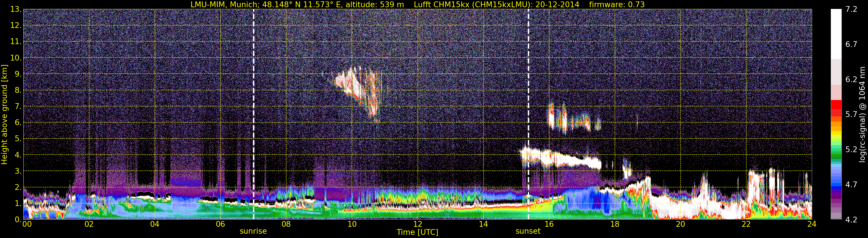868x238 pixels.
Task: Click the log(rc-signal) @ 1064 nm colorbar label
Action: (862, 115)
